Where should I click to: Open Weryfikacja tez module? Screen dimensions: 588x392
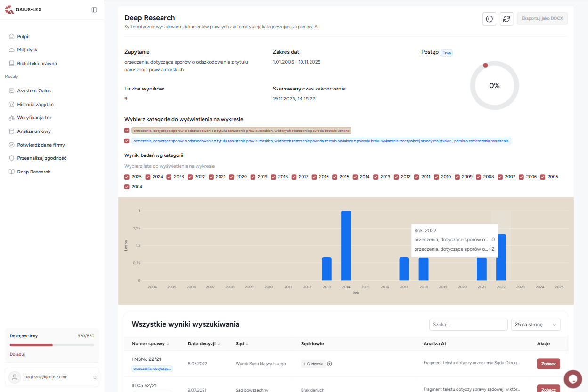point(34,118)
